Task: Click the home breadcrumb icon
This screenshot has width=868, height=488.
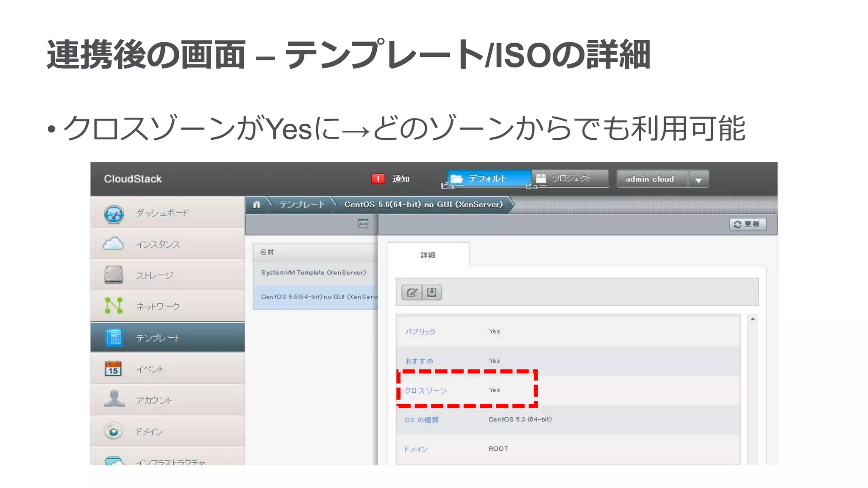Action: (x=256, y=205)
